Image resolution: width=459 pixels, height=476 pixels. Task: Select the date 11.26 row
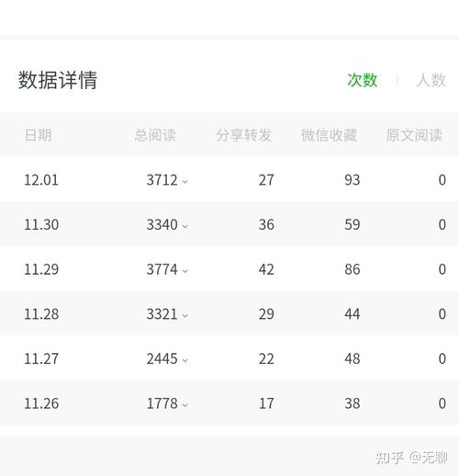tap(229, 403)
